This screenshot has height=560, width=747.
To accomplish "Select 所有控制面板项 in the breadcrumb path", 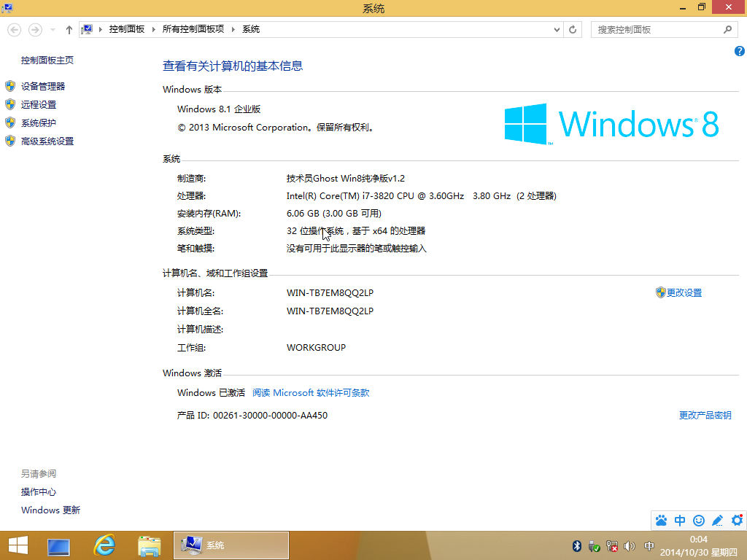I will pos(193,29).
